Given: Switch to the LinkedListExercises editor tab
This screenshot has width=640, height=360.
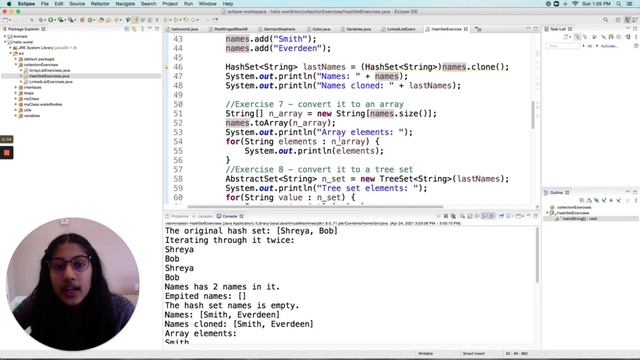Looking at the screenshot, I should coord(400,29).
